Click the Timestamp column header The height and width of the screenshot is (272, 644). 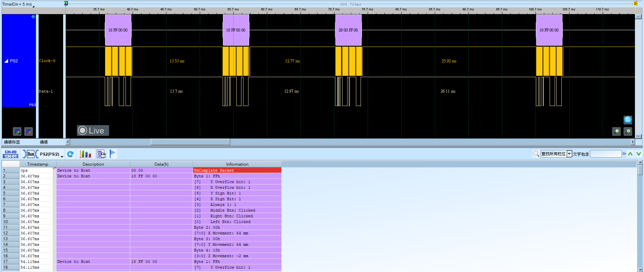38,164
